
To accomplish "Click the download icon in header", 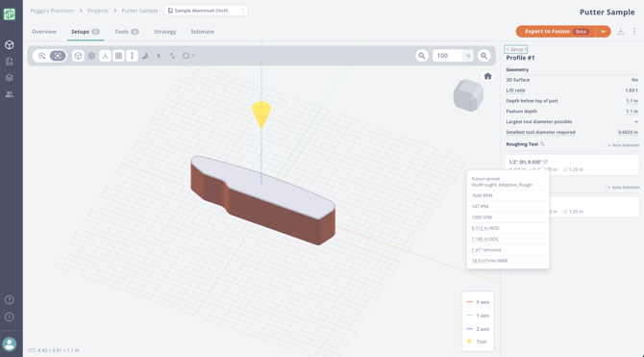I will click(621, 32).
